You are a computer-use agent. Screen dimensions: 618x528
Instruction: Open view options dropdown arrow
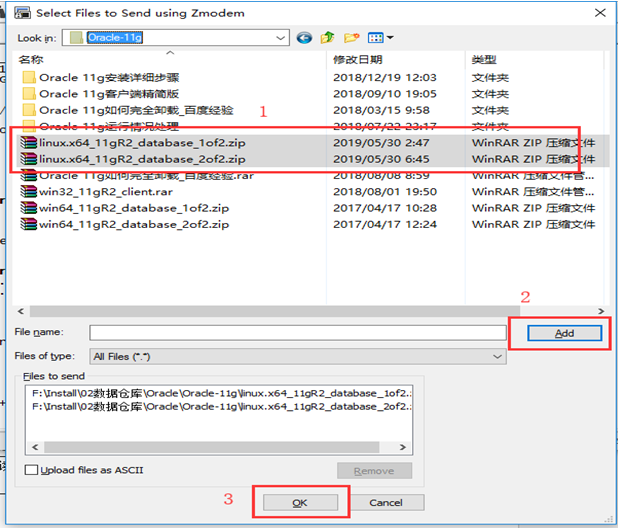coord(390,38)
